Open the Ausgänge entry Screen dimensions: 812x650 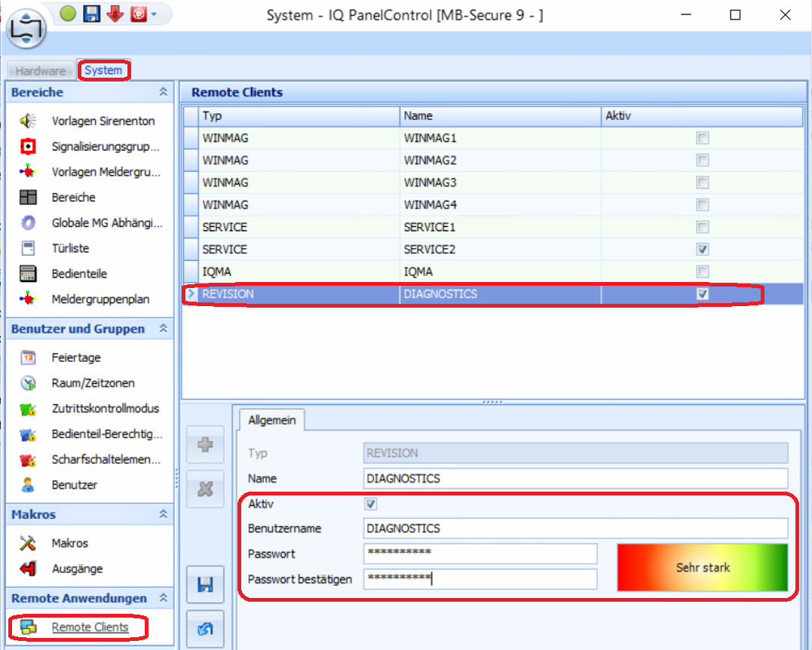(77, 569)
